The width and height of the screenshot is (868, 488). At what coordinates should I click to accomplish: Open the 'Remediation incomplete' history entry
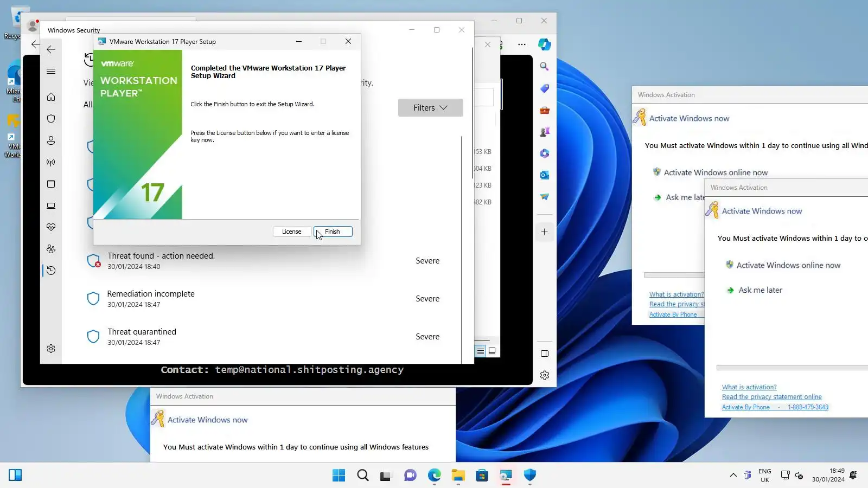264,299
